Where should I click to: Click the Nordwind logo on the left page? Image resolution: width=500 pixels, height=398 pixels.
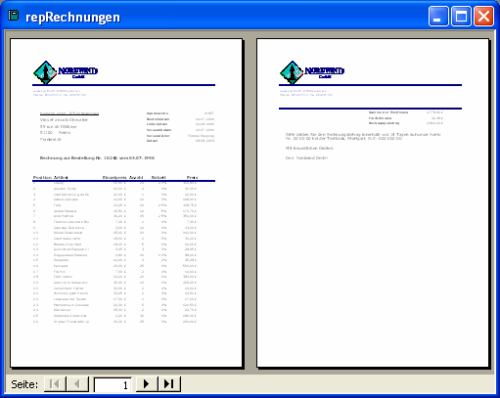click(65, 72)
